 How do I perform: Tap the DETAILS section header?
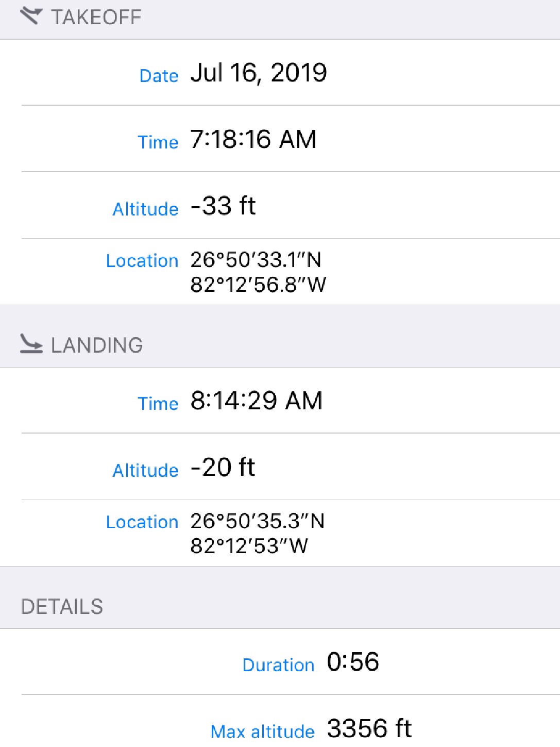(62, 607)
